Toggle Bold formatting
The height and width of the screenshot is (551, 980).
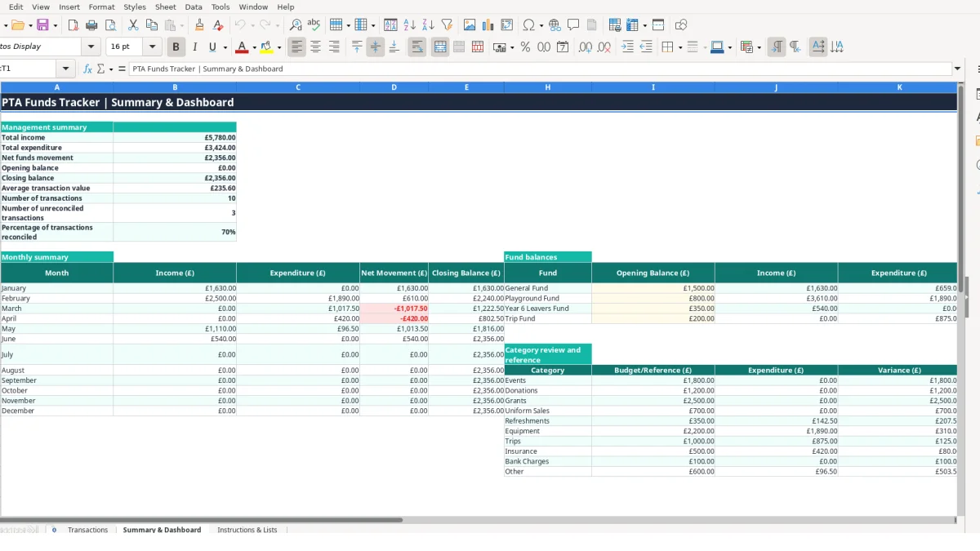point(176,47)
